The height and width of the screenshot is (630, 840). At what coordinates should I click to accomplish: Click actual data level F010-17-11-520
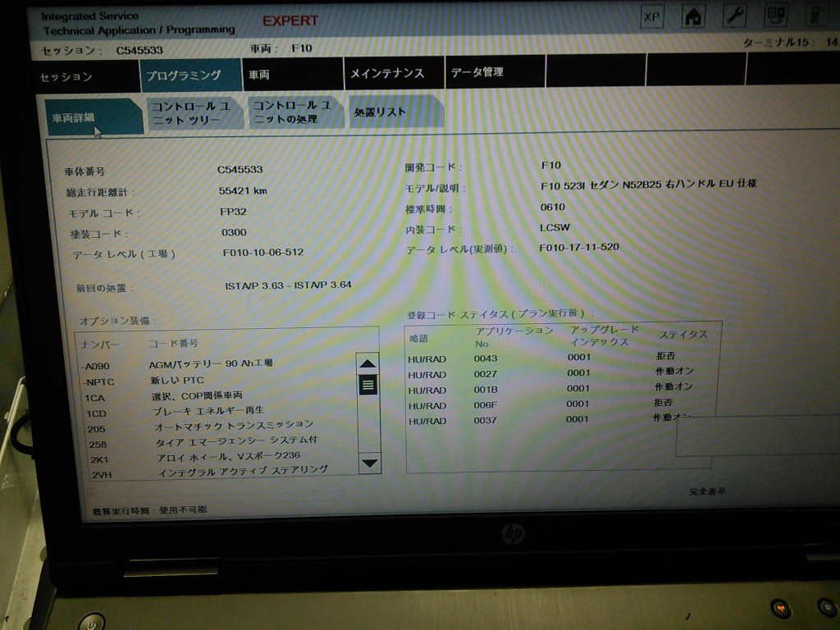(x=579, y=247)
